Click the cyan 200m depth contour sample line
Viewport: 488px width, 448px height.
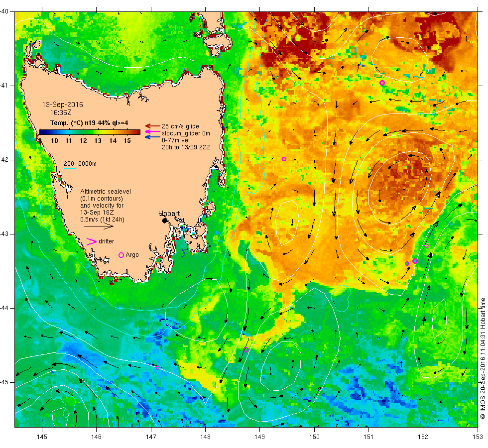(x=70, y=169)
